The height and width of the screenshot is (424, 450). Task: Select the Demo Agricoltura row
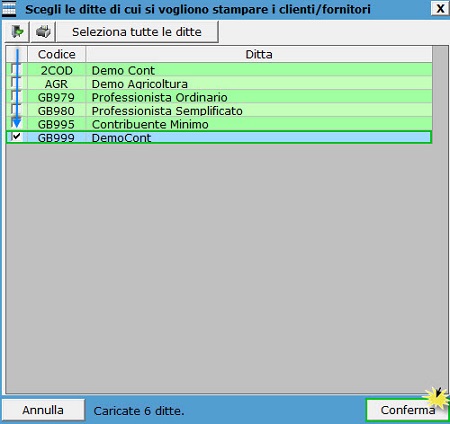coord(219,83)
